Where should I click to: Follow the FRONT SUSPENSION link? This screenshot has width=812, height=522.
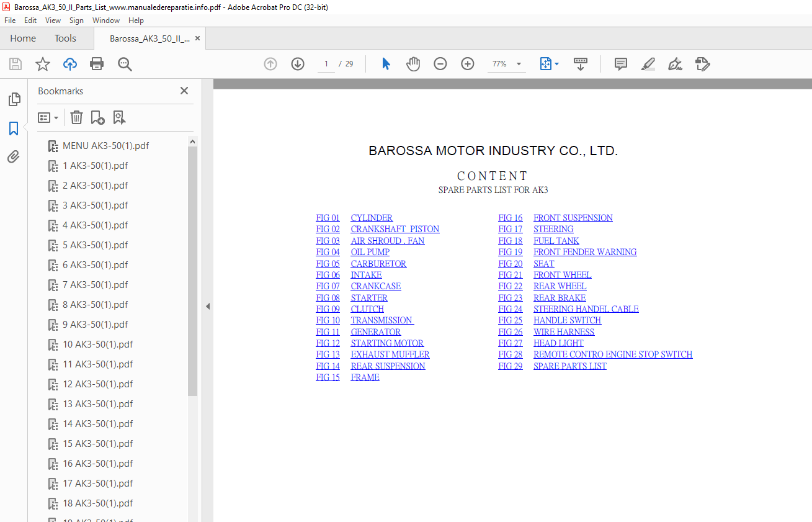coord(573,218)
